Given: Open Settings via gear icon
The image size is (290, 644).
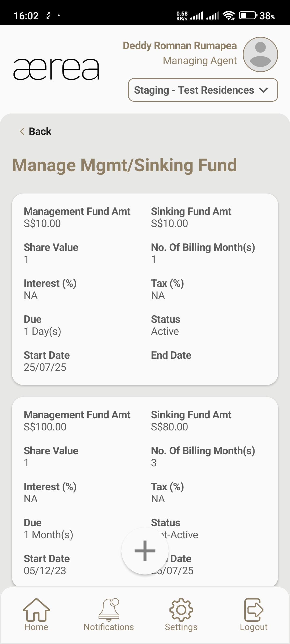Looking at the screenshot, I should [181, 610].
